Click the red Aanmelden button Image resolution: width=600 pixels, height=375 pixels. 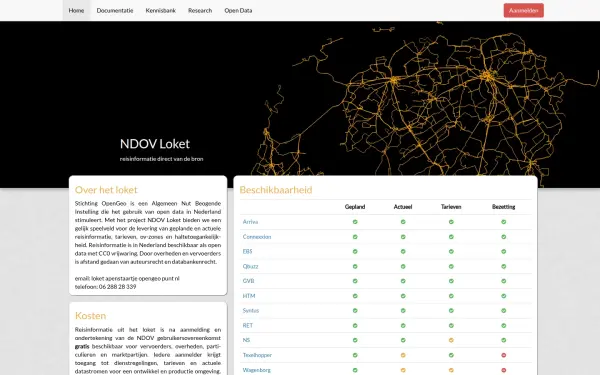click(x=523, y=10)
